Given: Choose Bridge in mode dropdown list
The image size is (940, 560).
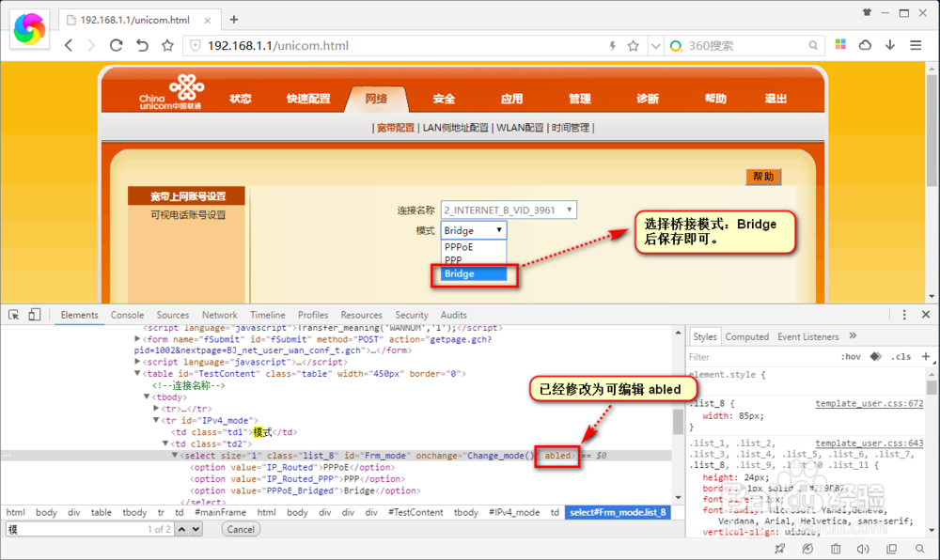Looking at the screenshot, I should (474, 273).
